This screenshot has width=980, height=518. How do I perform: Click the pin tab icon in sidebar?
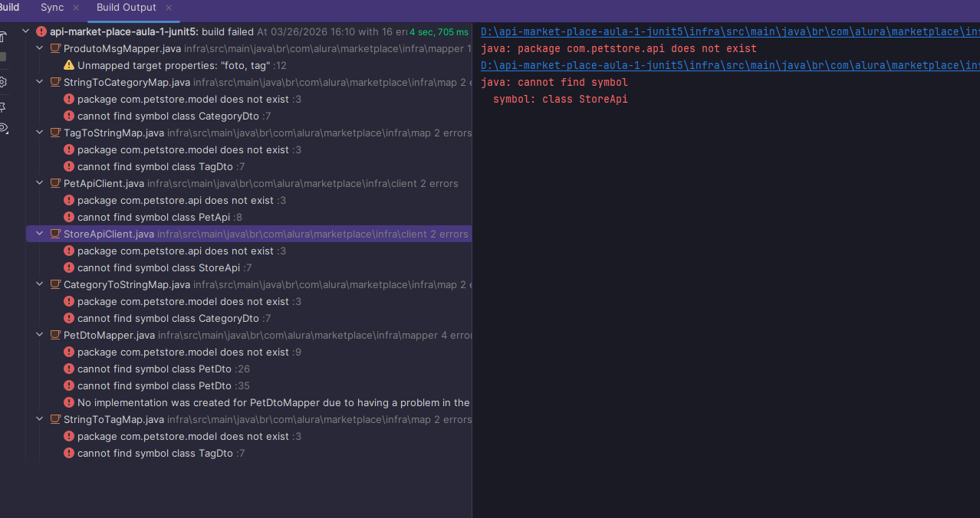tap(3, 107)
